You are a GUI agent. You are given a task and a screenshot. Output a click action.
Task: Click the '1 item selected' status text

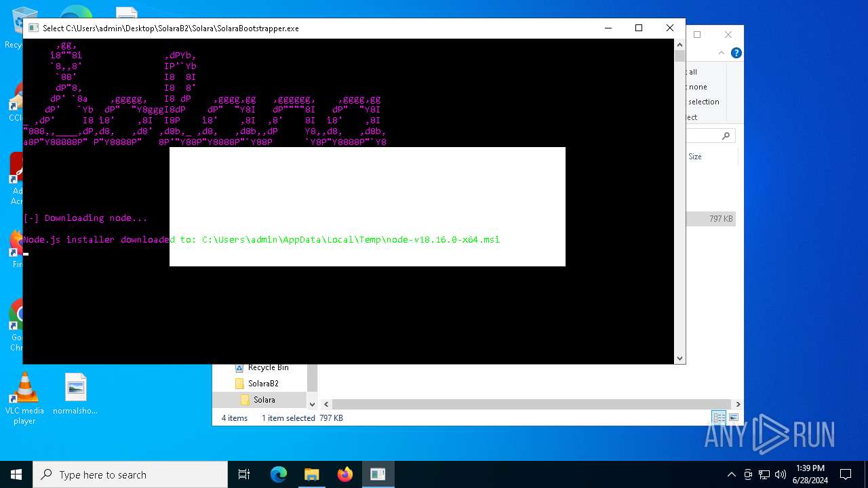point(288,418)
